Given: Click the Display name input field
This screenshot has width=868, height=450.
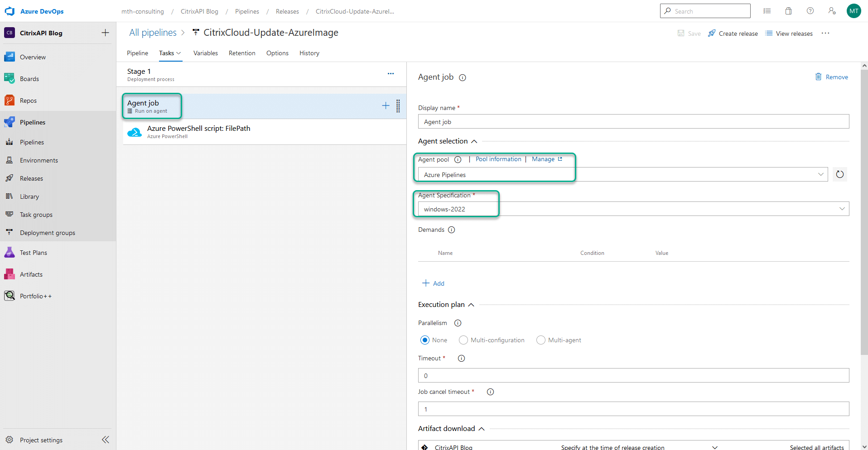Looking at the screenshot, I should click(x=634, y=121).
